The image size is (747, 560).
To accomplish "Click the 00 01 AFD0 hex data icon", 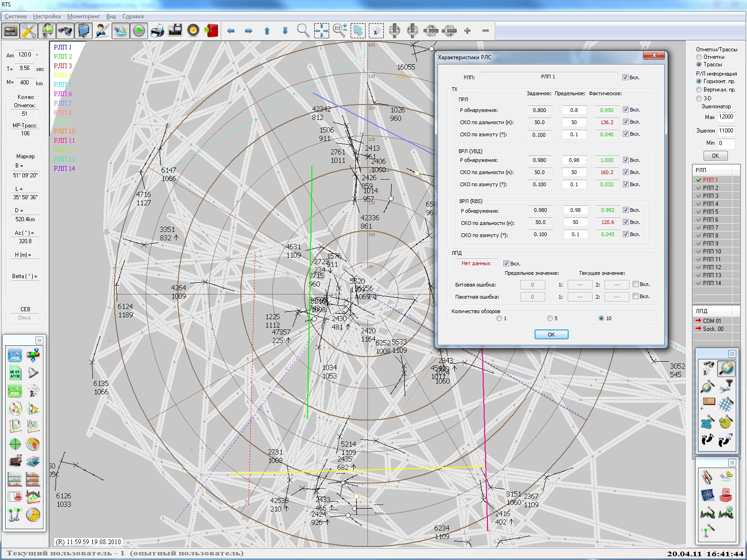I will click(x=15, y=373).
